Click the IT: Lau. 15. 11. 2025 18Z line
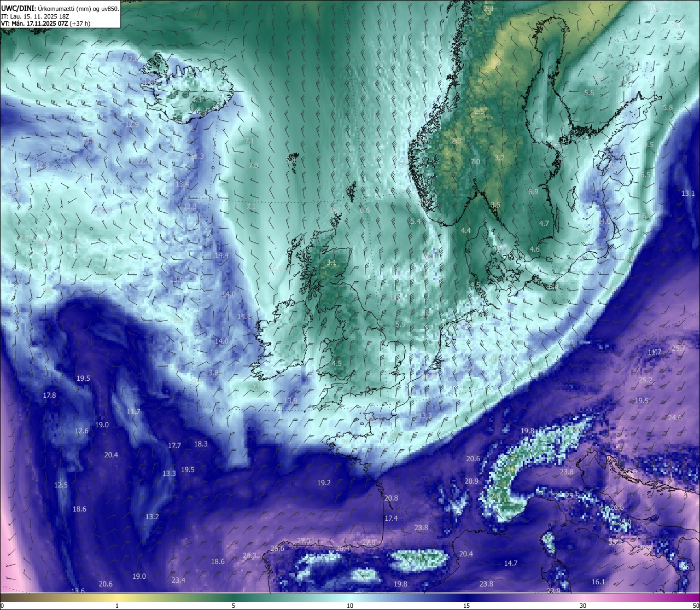Viewport: 700px width, 610px height. click(34, 16)
